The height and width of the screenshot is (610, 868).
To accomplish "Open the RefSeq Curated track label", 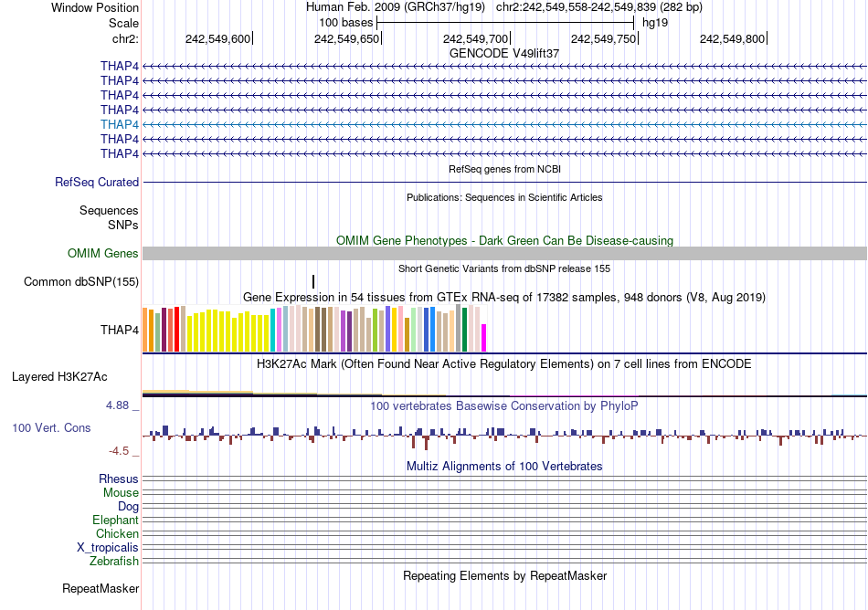I will pos(97,182).
